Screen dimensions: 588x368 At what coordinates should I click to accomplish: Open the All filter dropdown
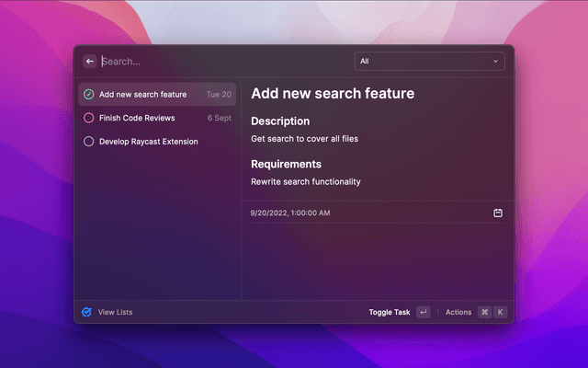[428, 62]
